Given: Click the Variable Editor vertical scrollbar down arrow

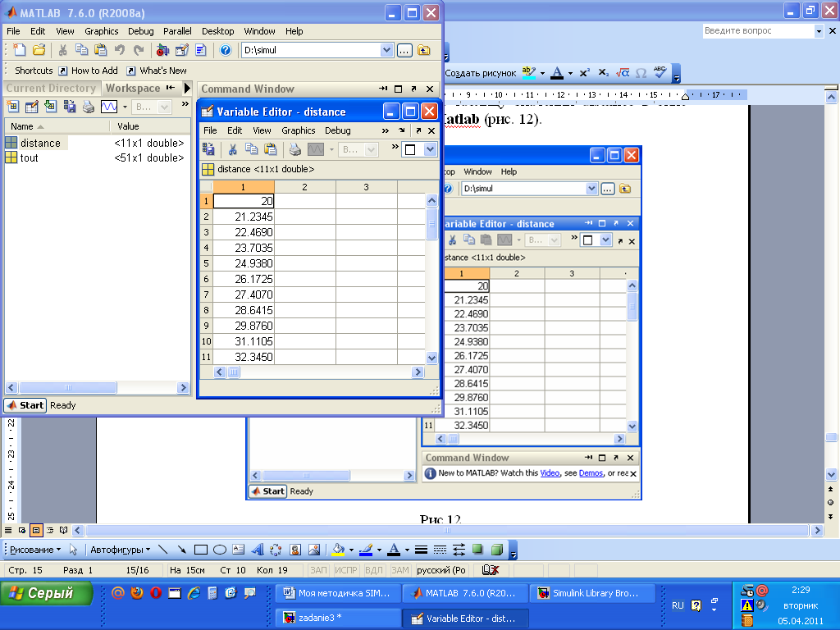Looking at the screenshot, I should pos(431,358).
